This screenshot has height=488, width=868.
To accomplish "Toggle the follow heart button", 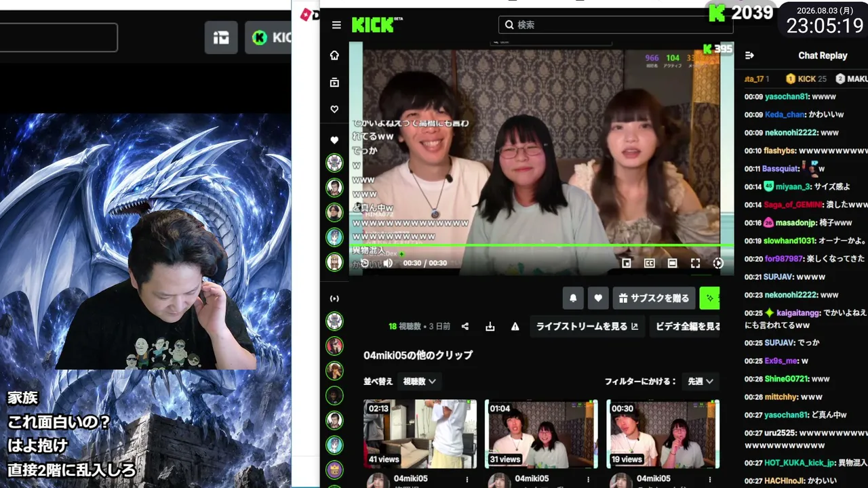I will tap(598, 298).
